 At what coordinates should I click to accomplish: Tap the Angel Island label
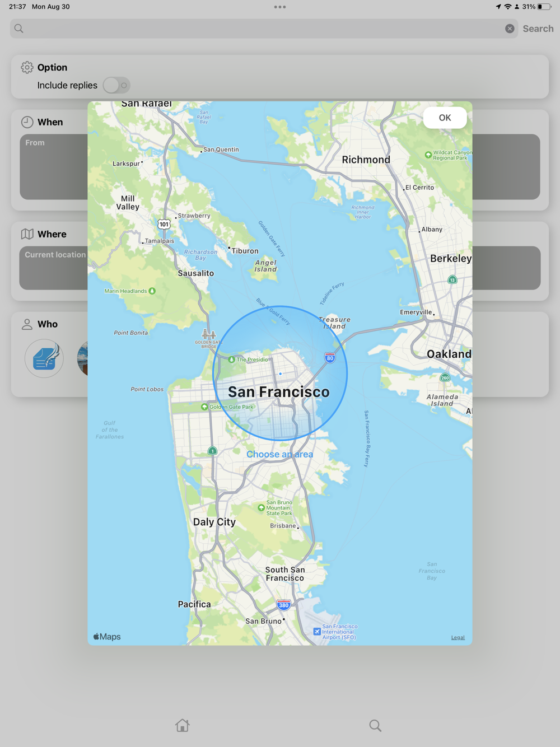(266, 266)
